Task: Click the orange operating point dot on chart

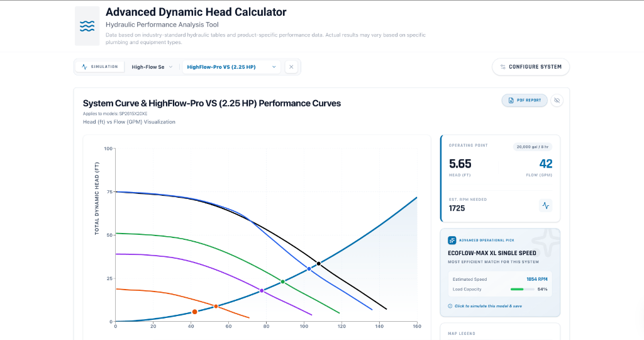Action: (194, 312)
